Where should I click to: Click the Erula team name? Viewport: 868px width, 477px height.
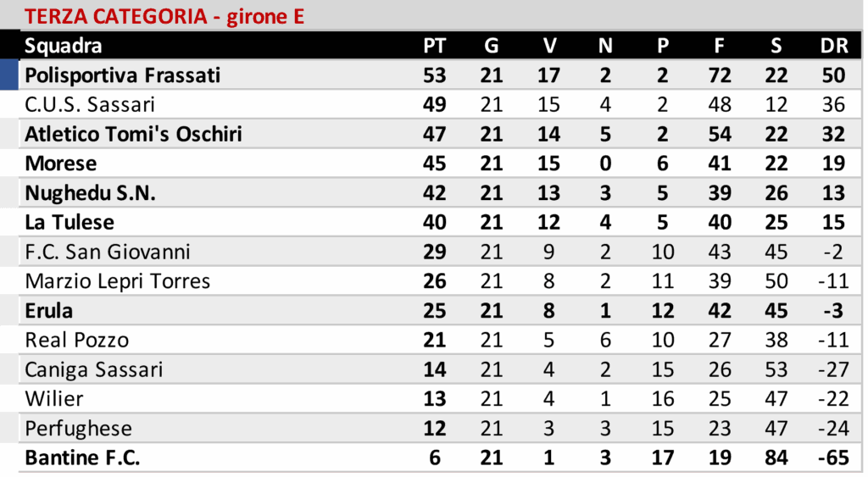click(49, 311)
